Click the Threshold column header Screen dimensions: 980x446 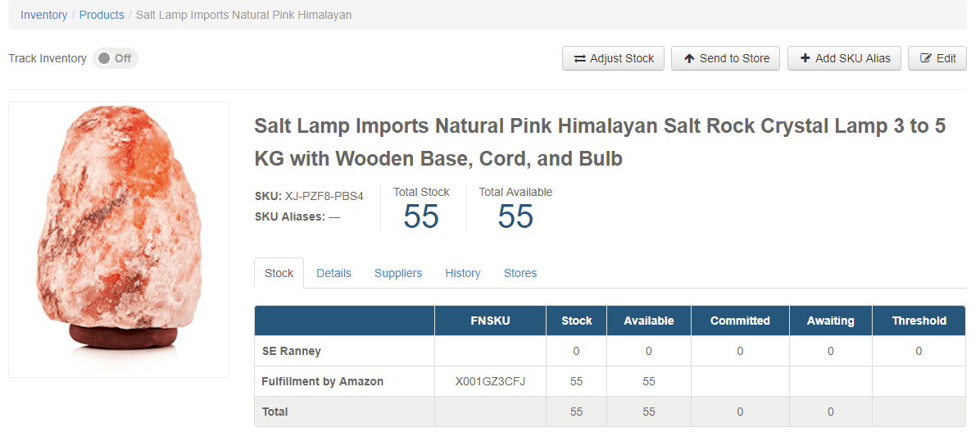tap(919, 321)
